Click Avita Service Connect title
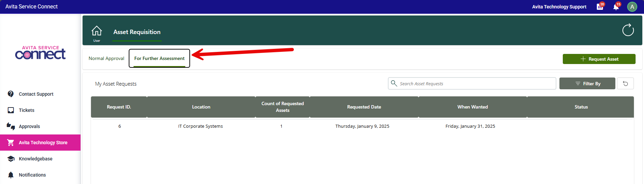 point(31,6)
